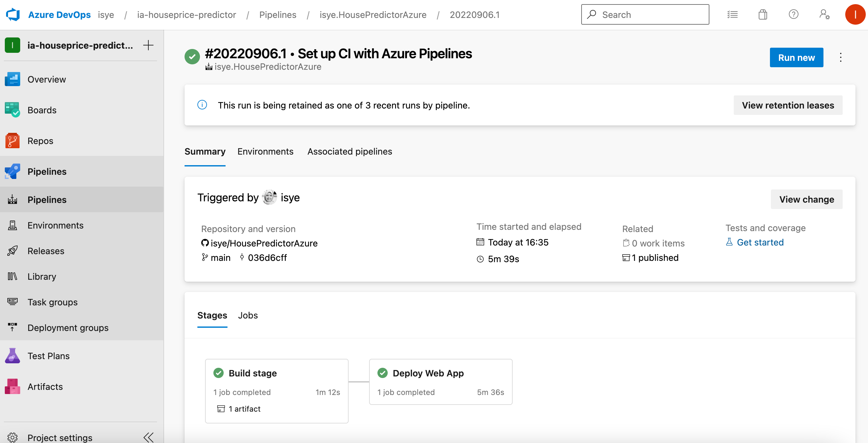
Task: Open the more actions menu for this run
Action: (x=840, y=57)
